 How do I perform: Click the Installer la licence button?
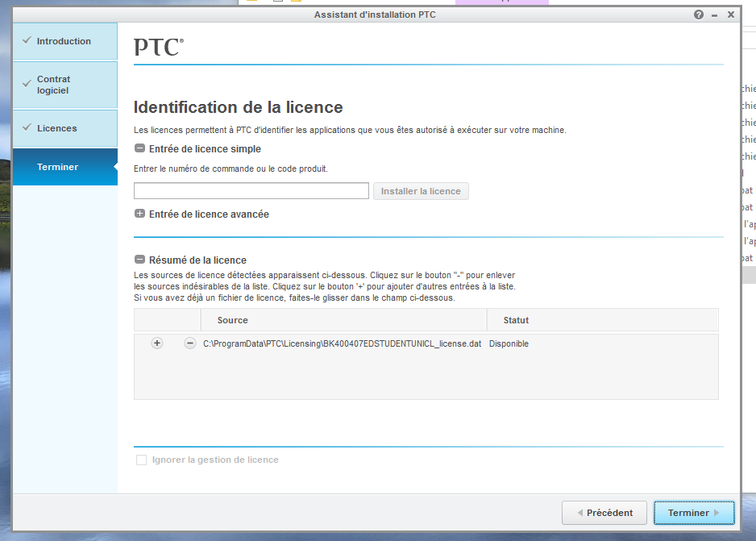[x=421, y=191]
